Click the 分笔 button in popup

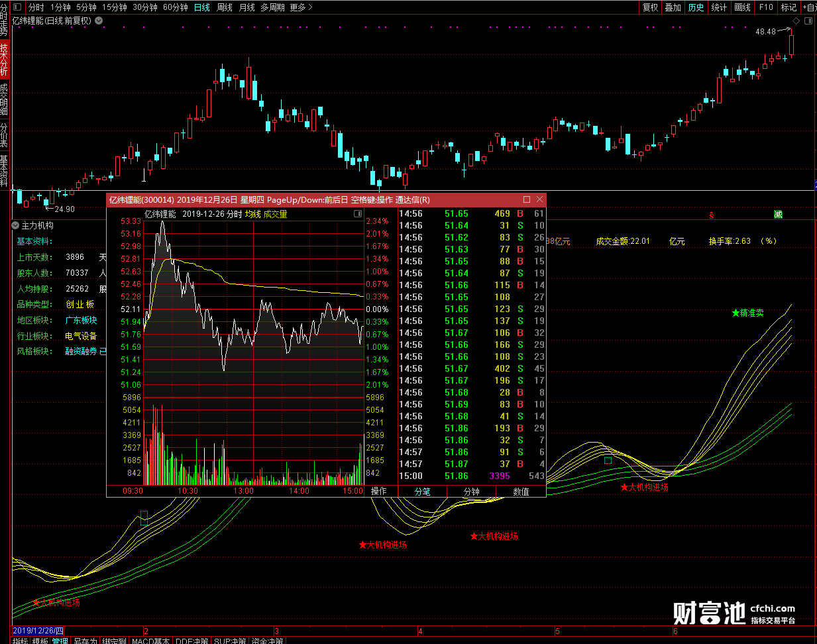coord(422,491)
